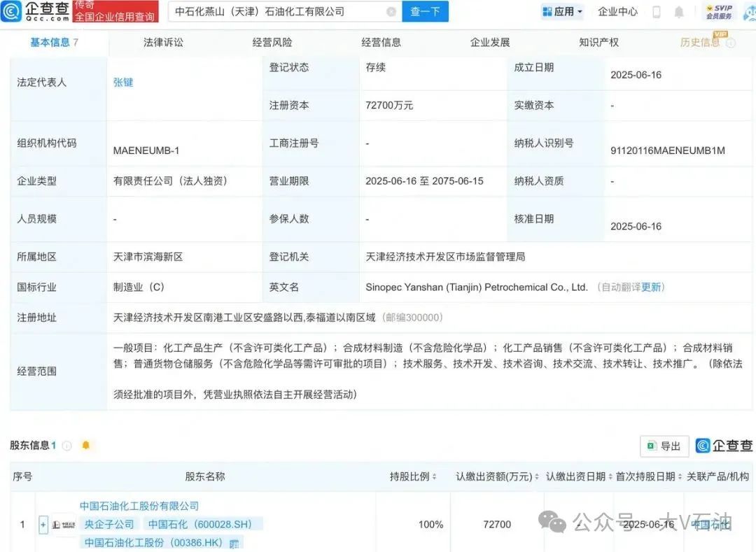Export shareholder table with 导出 button
This screenshot has width=756, height=552.
[x=664, y=446]
